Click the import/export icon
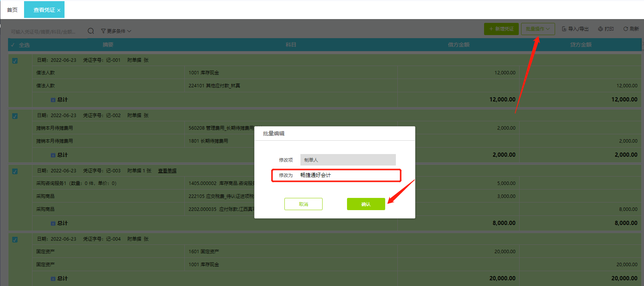 (x=564, y=29)
